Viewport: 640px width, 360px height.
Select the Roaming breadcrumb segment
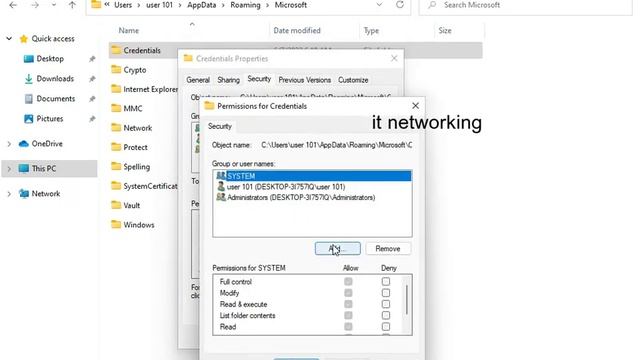(245, 5)
